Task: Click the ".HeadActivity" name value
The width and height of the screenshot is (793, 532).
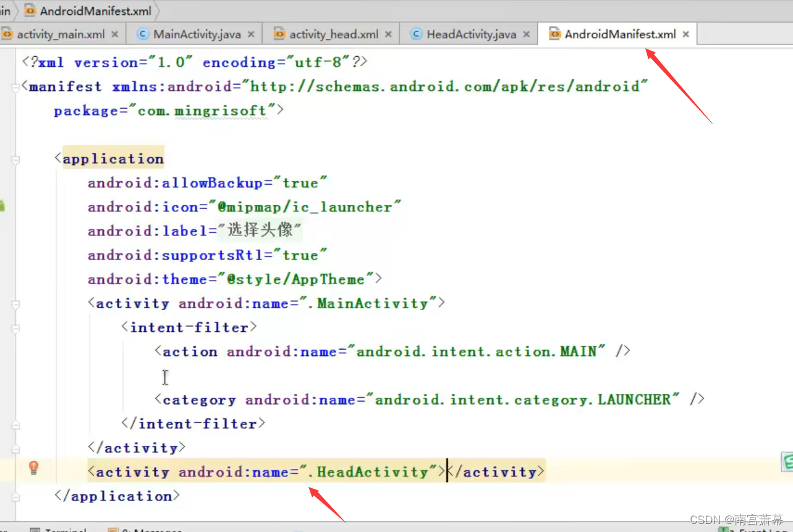Action: coord(368,473)
